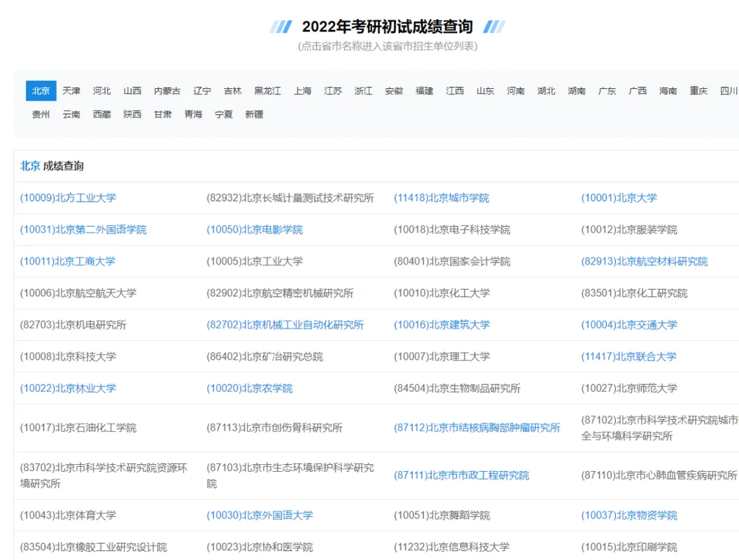Choose the 上海 tab

(302, 90)
